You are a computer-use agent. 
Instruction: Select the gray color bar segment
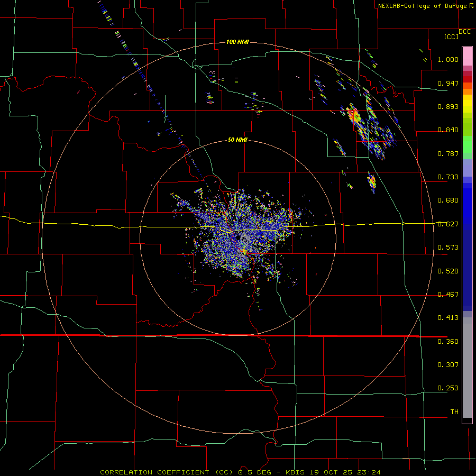[467, 368]
